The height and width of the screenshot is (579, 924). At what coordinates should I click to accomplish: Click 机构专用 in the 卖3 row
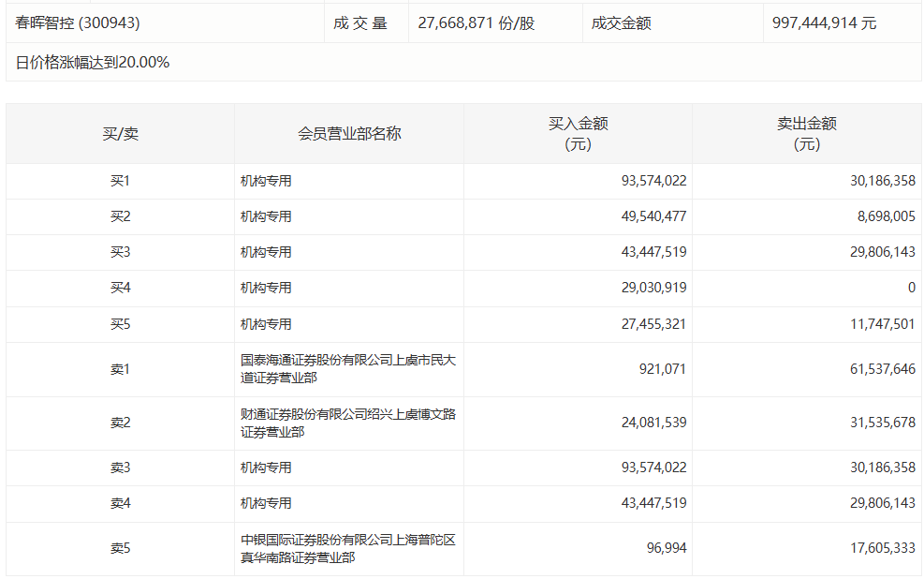[x=263, y=467]
